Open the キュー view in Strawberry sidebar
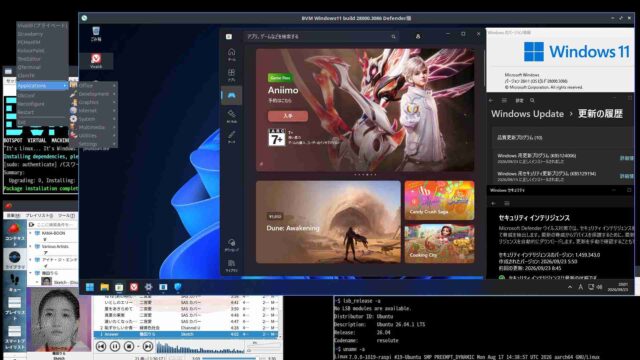This screenshot has height=360, width=640. pyautogui.click(x=14, y=282)
